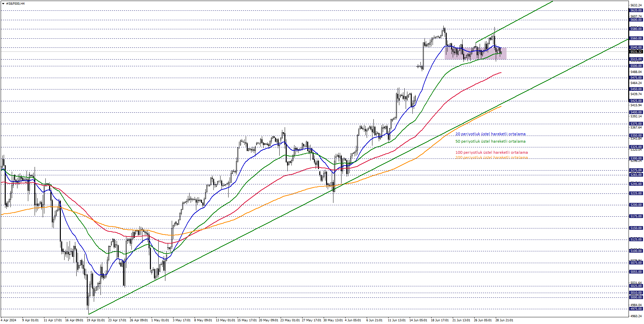Click the 8 May 09:01 date label
Screen dimensions: 644x324
pos(203,320)
